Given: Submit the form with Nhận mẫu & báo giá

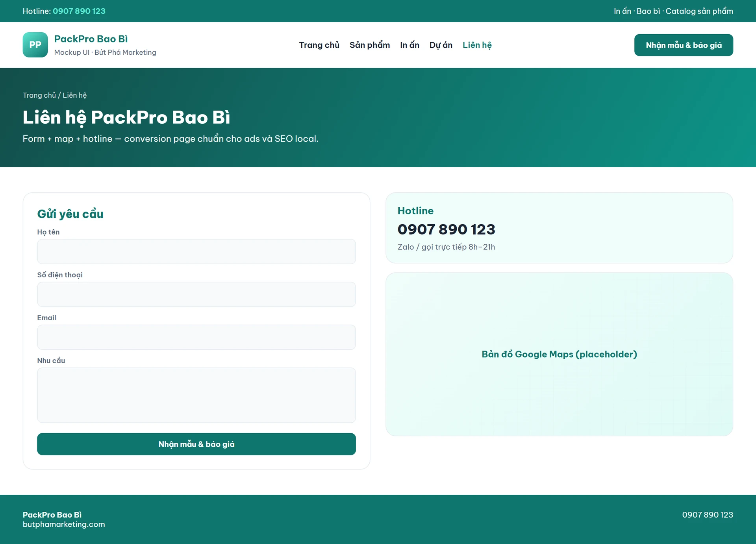Looking at the screenshot, I should point(196,444).
